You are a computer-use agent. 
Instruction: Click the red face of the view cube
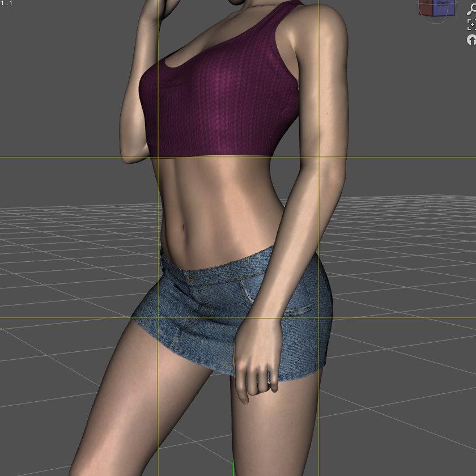click(426, 8)
